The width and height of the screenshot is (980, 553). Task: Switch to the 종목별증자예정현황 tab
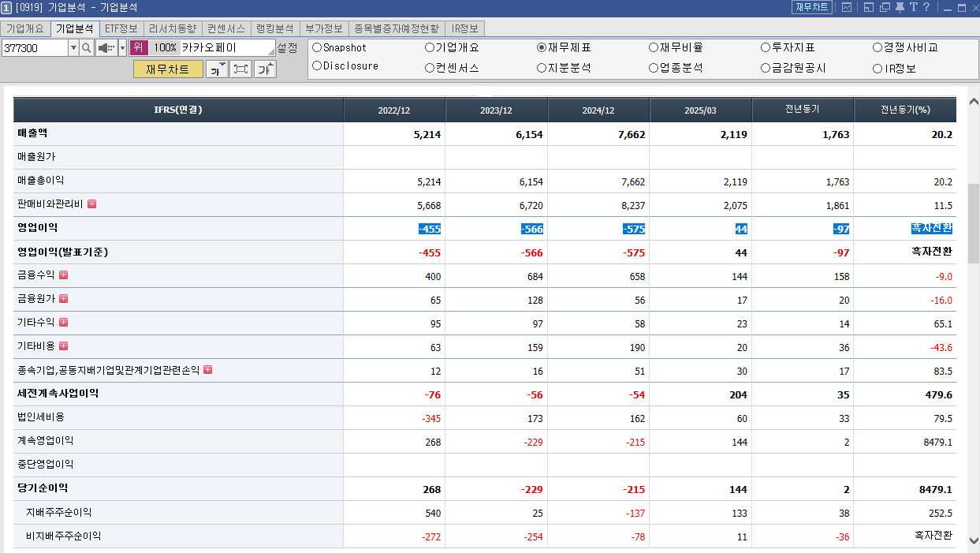tap(397, 28)
